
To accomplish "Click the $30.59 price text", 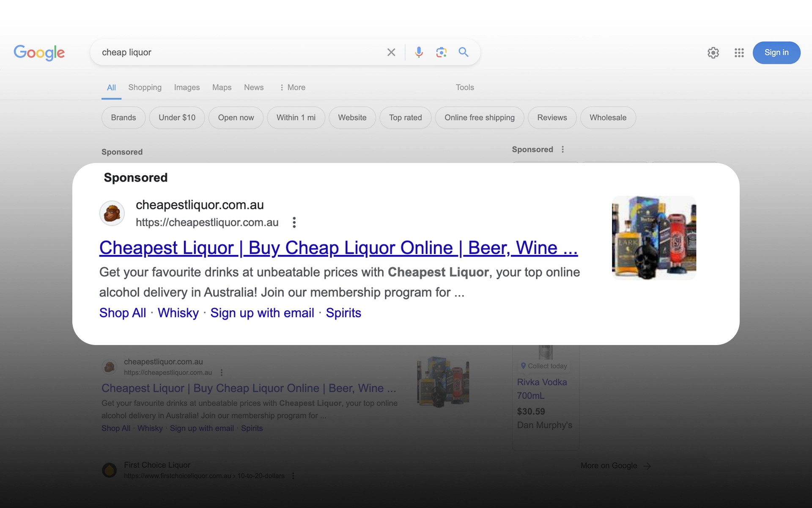I will [x=531, y=411].
